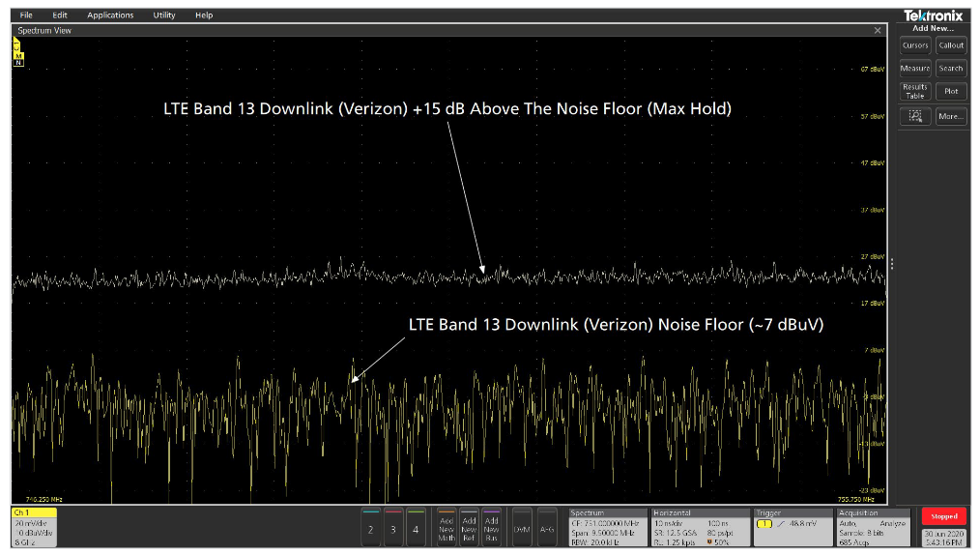Toggle channel 4 on
Screen dimensions: 980x555
coord(415,528)
